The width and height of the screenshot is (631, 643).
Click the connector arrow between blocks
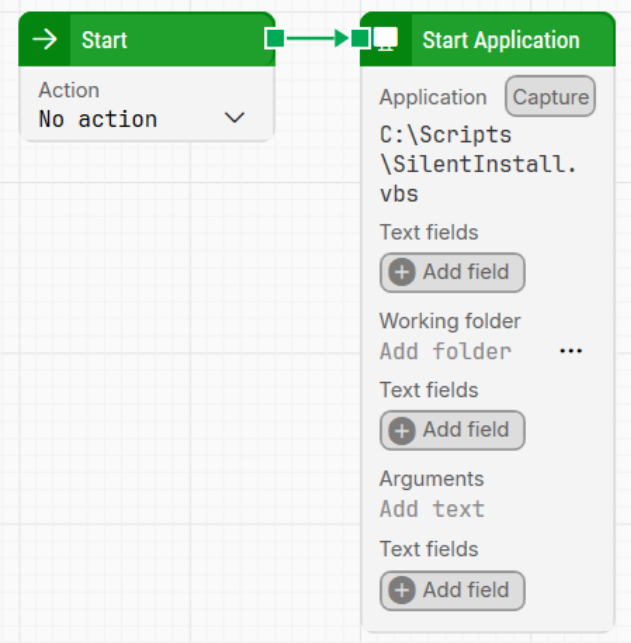tap(318, 39)
